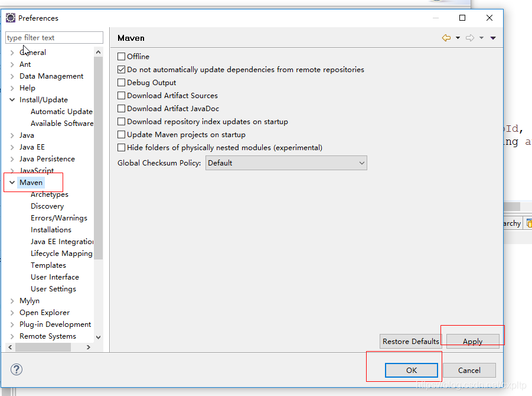The image size is (532, 396).
Task: Click the Apply button
Action: 472,341
